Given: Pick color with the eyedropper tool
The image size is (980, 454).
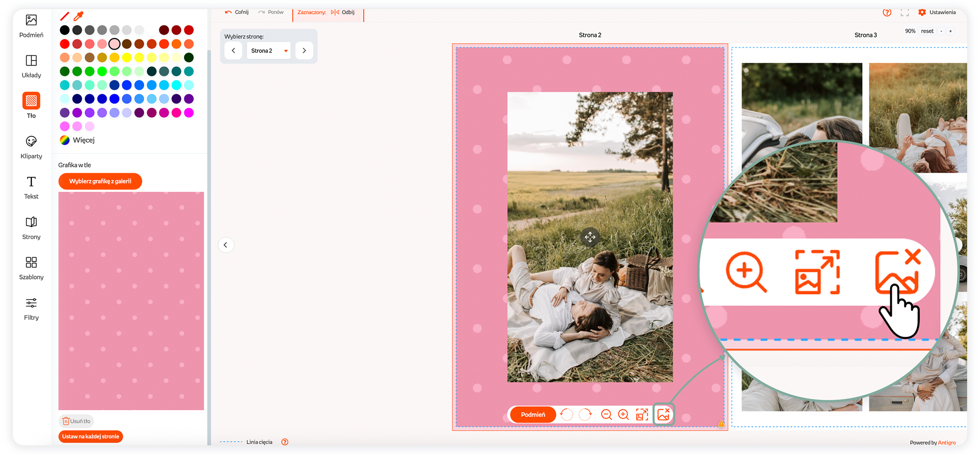Looking at the screenshot, I should (x=78, y=16).
